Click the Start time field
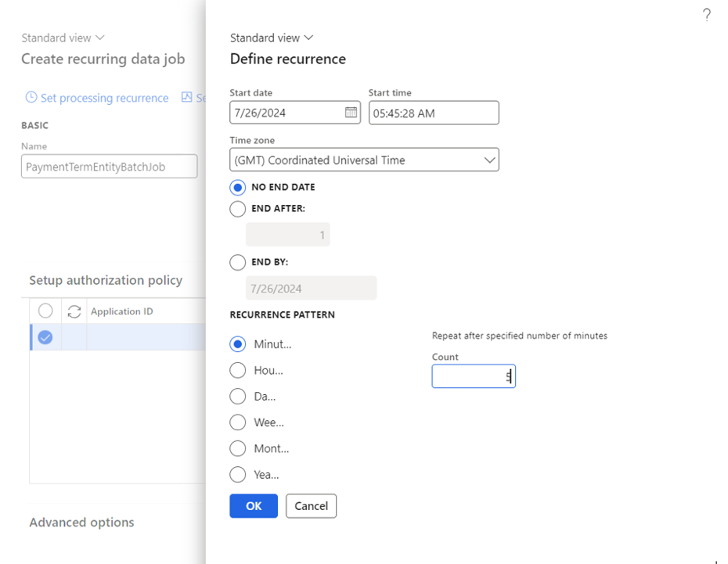 pyautogui.click(x=433, y=113)
